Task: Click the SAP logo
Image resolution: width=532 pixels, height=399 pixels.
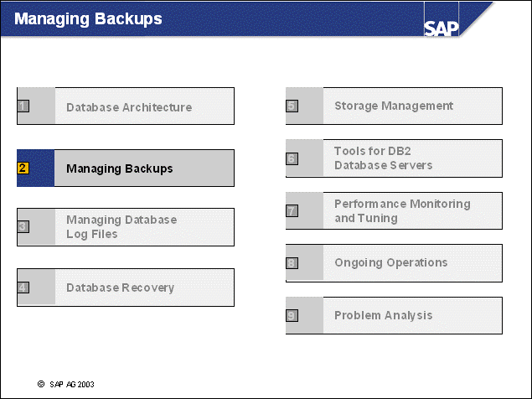Action: (x=442, y=28)
